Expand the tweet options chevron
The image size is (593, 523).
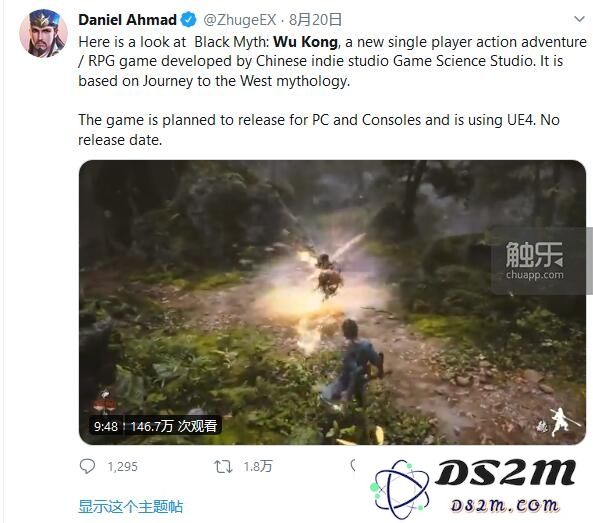point(579,19)
